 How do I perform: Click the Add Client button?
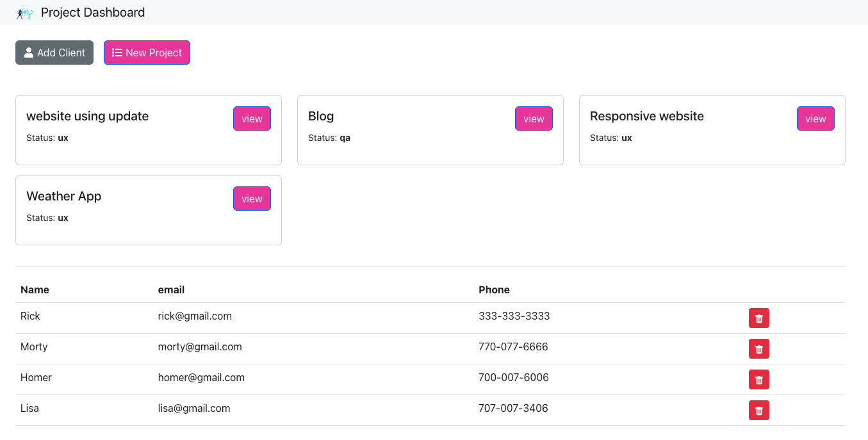pos(54,53)
